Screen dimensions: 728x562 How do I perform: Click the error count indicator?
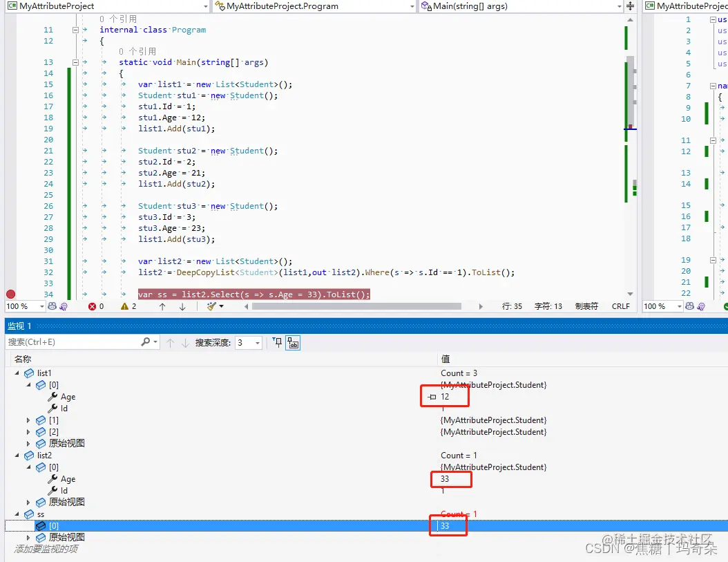96,306
